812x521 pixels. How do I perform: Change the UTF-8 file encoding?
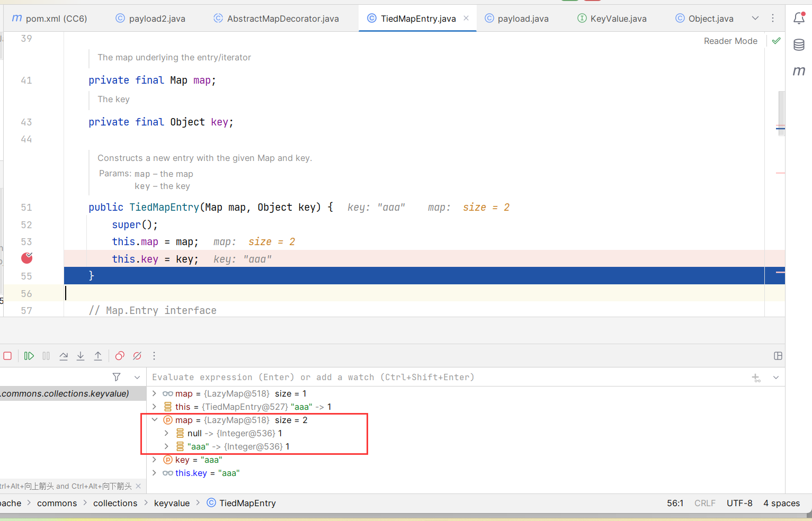click(739, 503)
